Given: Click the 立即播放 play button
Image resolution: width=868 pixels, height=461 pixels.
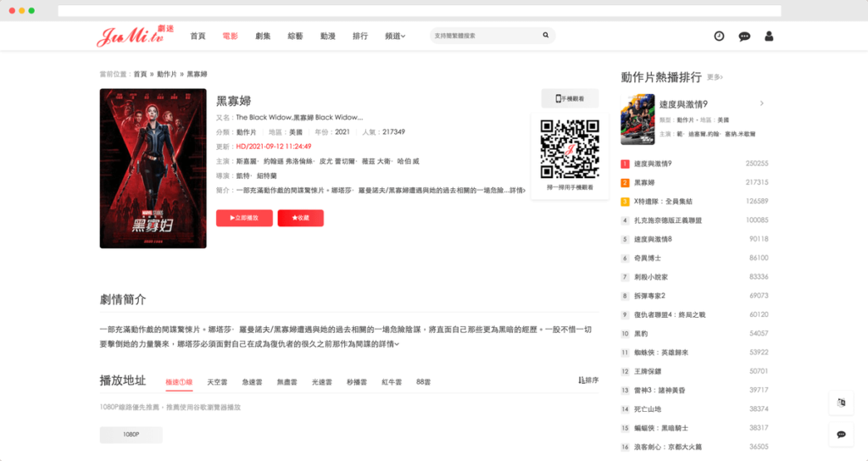Looking at the screenshot, I should click(244, 218).
